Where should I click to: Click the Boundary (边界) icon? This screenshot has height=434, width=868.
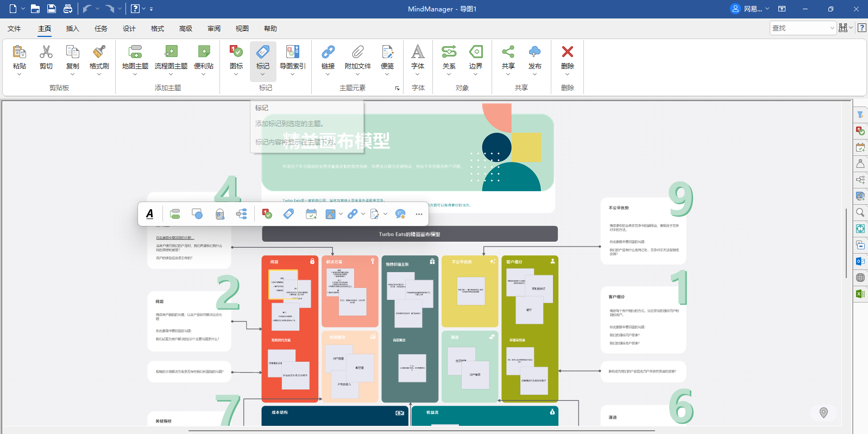pos(476,52)
